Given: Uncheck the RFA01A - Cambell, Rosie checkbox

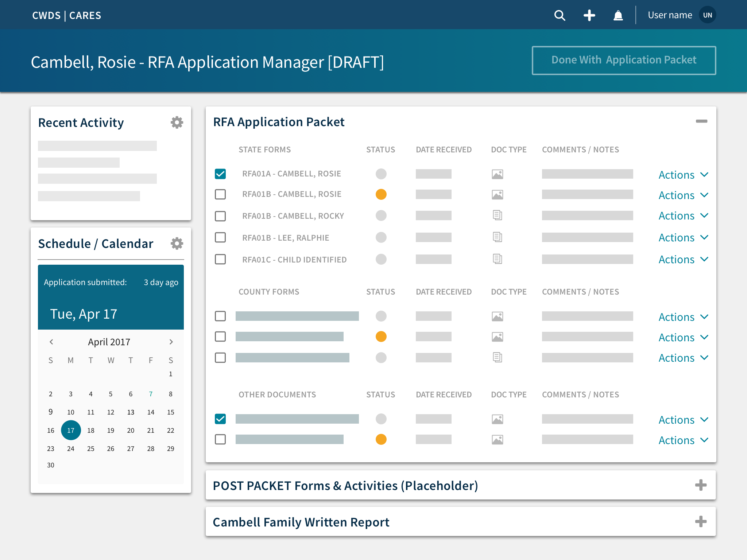Looking at the screenshot, I should pos(220,174).
